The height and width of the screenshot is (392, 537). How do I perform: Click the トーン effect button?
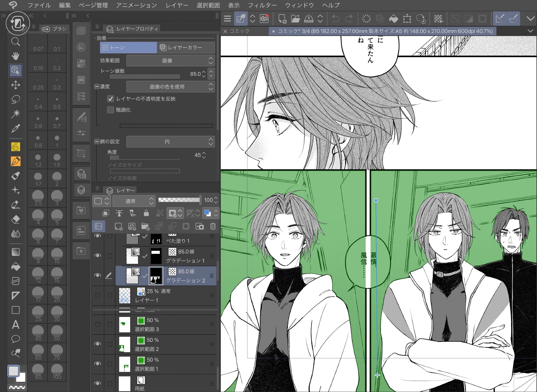point(128,48)
